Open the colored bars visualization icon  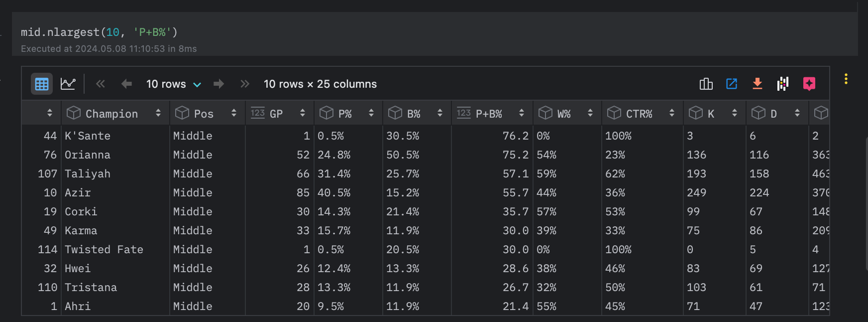(783, 84)
